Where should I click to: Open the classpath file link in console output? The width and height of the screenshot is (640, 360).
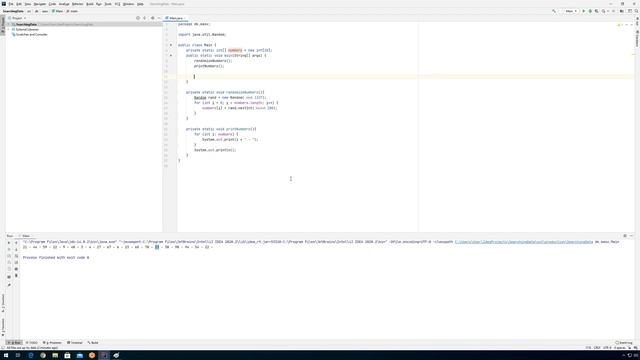click(524, 242)
